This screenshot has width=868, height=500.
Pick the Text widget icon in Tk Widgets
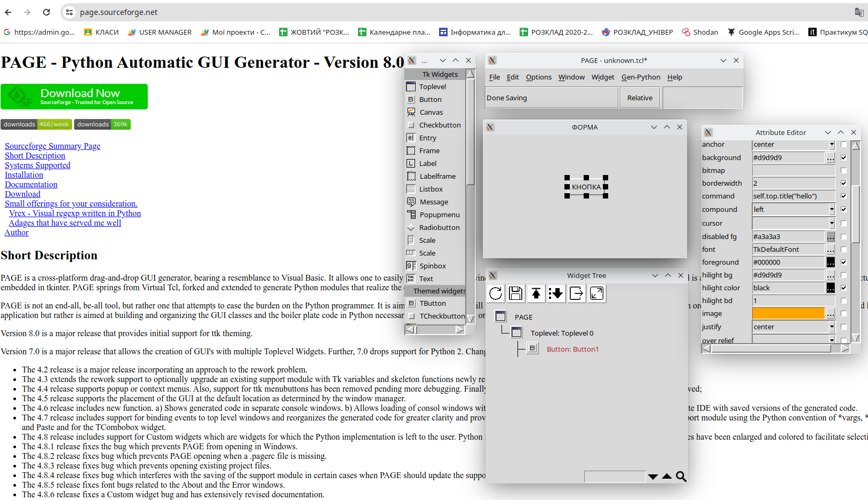pyautogui.click(x=411, y=279)
